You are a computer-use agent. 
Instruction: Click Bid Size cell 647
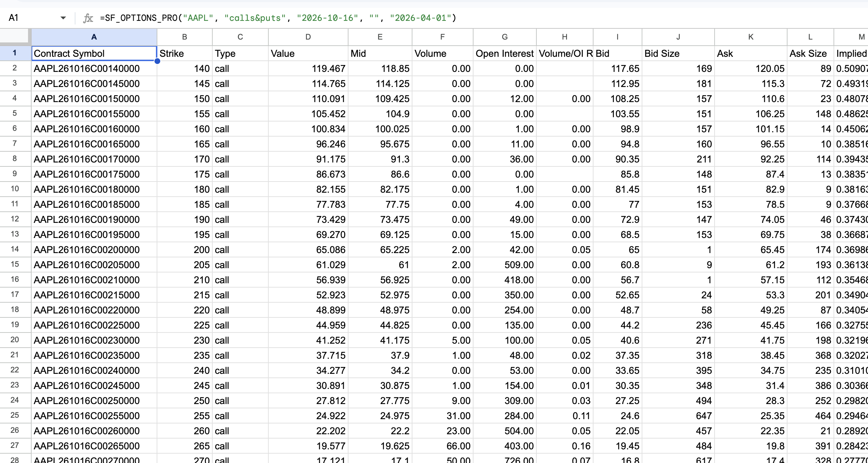678,416
